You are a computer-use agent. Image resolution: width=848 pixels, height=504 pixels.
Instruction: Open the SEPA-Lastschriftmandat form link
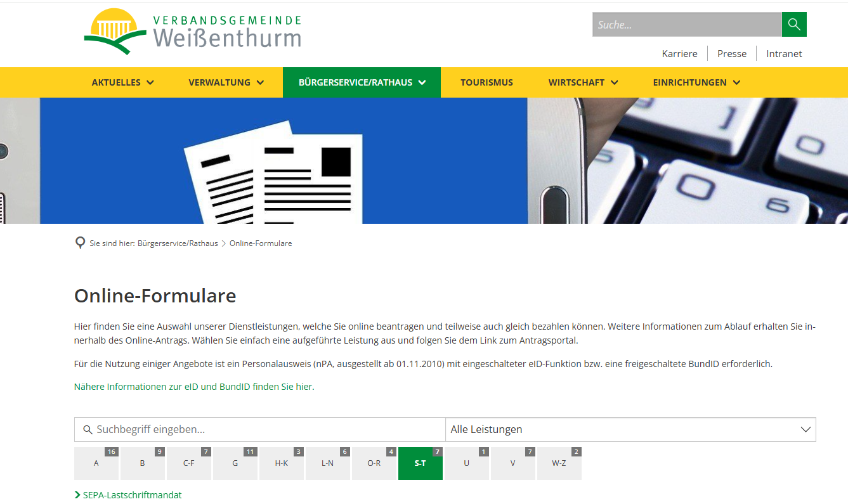click(133, 494)
